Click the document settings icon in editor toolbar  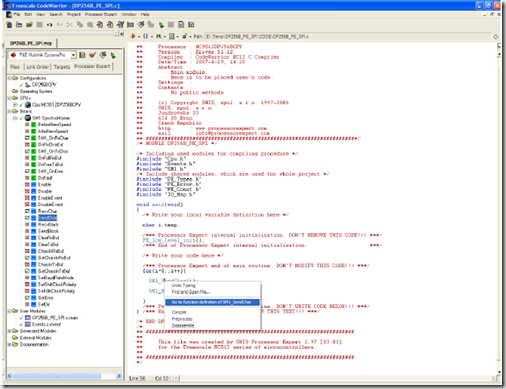172,36
